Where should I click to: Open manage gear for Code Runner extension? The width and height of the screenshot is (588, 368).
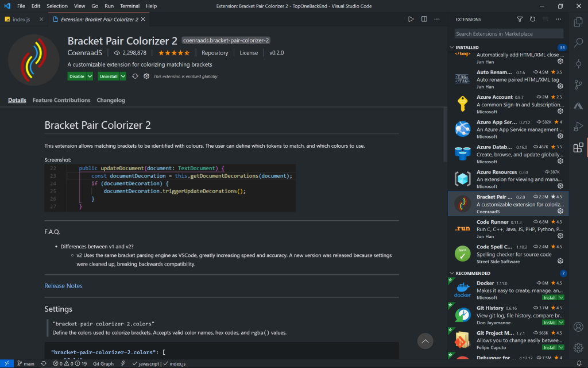pos(560,236)
